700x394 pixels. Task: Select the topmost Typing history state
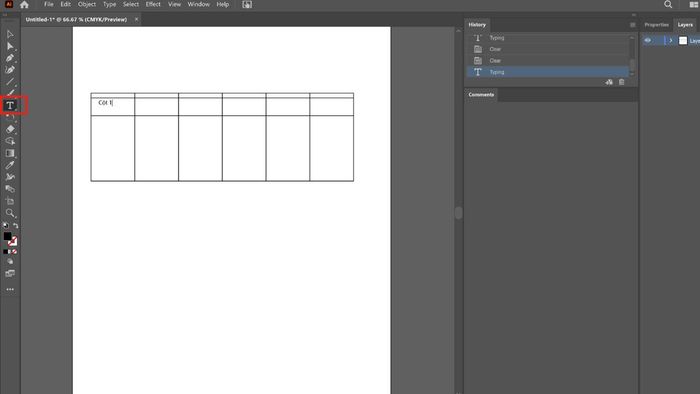pos(548,38)
